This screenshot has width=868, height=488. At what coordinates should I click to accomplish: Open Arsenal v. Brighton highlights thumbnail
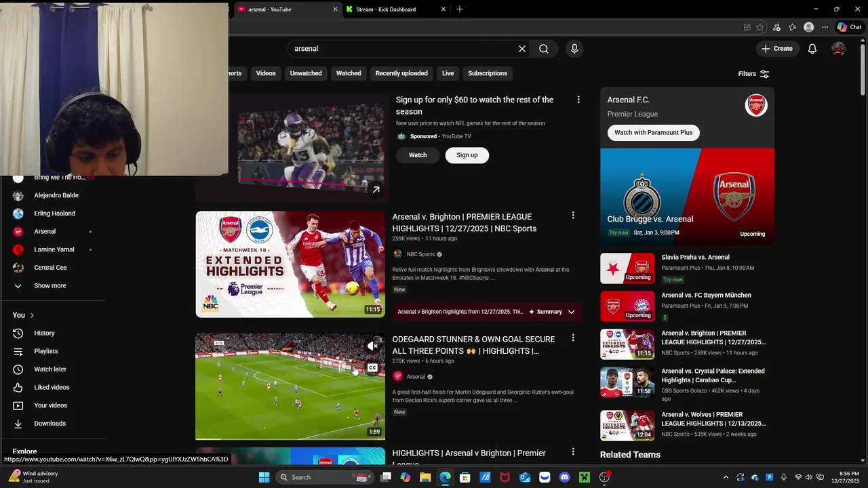coord(290,264)
